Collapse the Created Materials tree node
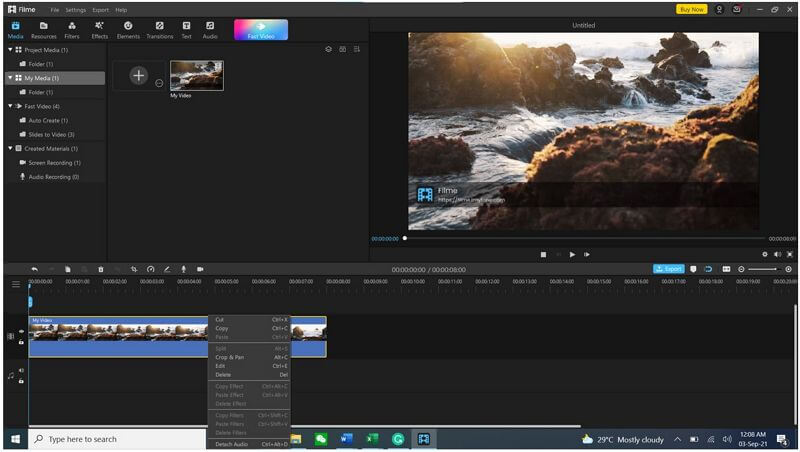 click(x=10, y=148)
